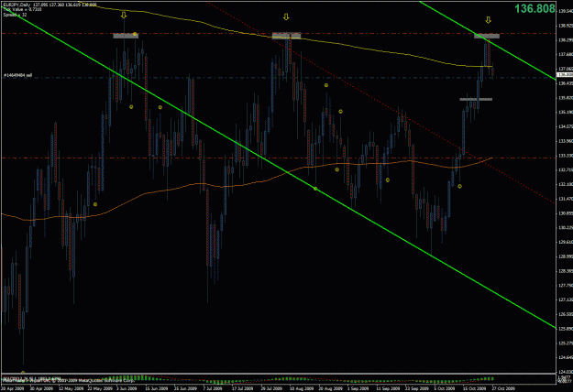Click the '1 Sep 2009' date label
The height and width of the screenshot is (392, 573).
tap(358, 388)
